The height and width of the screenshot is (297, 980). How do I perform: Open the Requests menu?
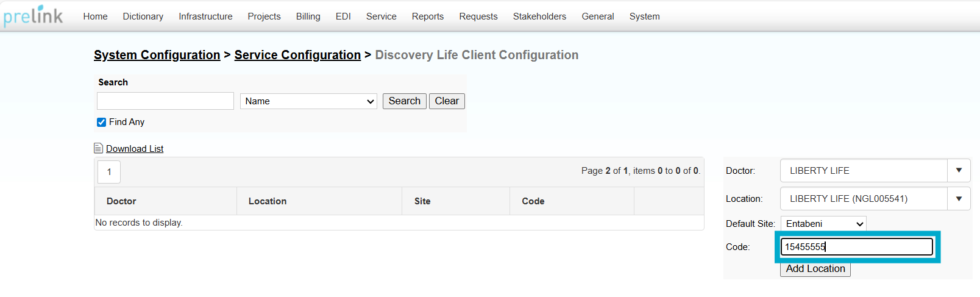[478, 16]
